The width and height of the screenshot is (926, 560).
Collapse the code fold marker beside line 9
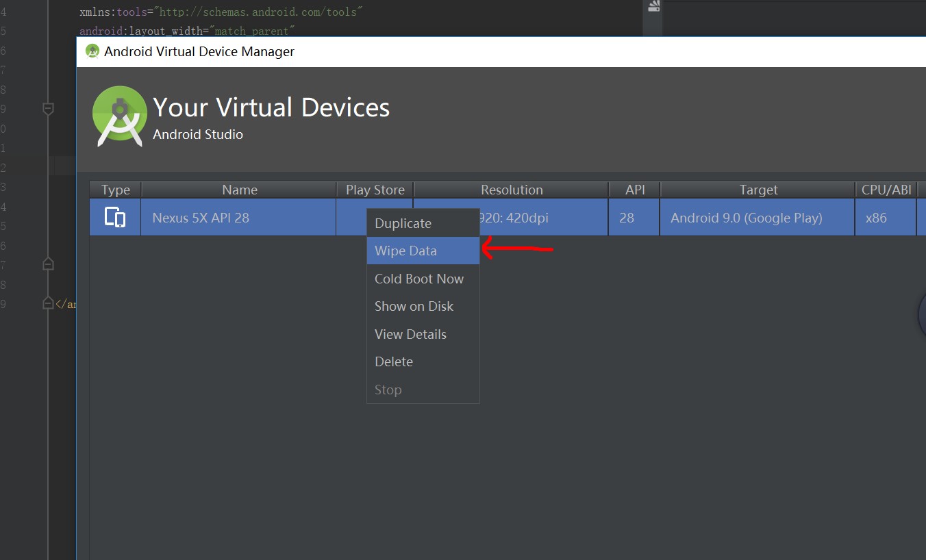tap(48, 108)
